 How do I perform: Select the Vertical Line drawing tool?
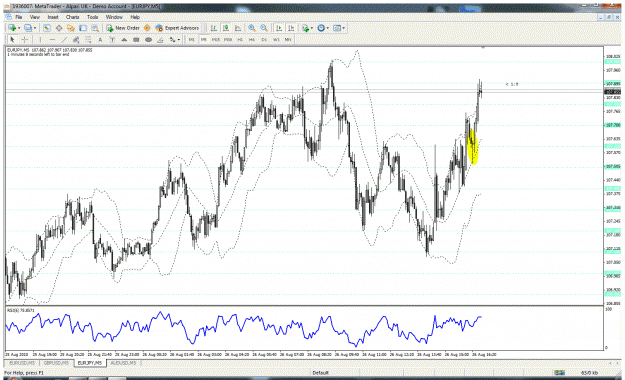click(40, 39)
